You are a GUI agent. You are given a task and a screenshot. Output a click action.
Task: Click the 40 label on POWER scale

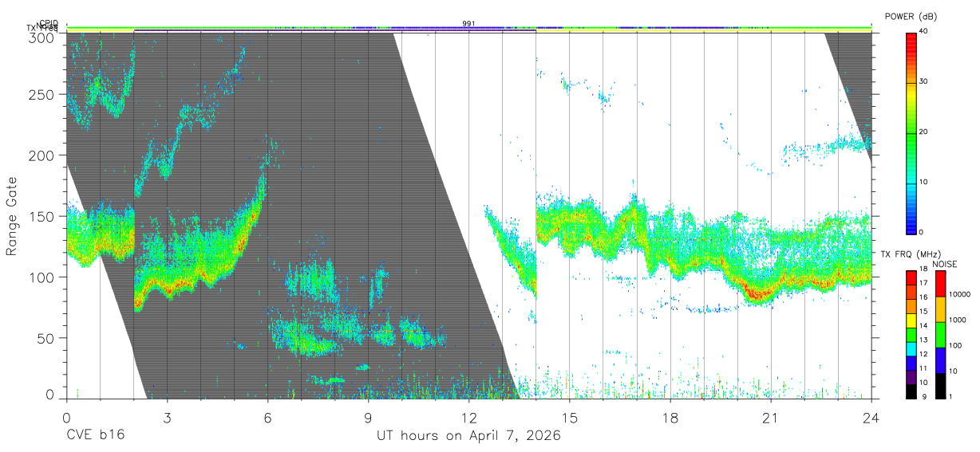924,31
